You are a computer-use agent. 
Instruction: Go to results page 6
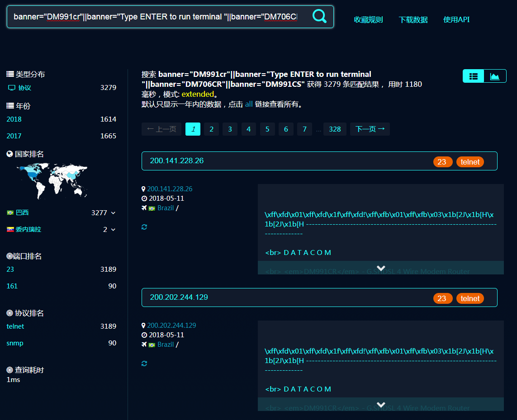286,129
